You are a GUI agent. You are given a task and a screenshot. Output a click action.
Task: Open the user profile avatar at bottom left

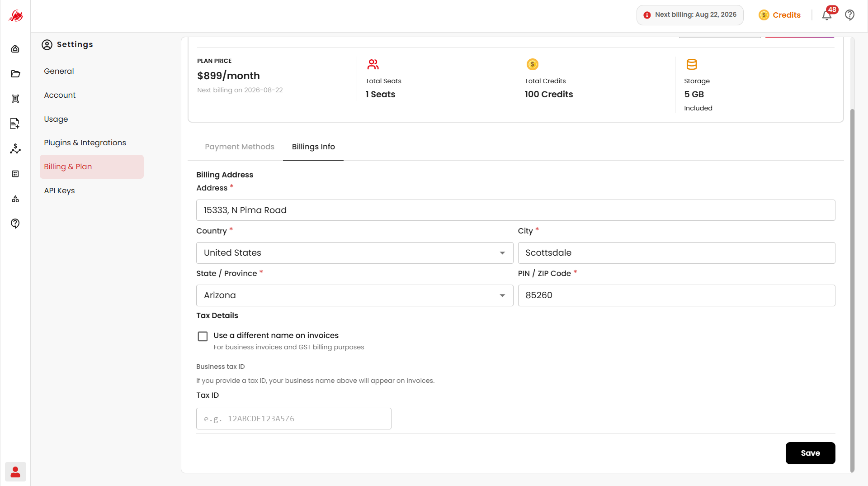click(15, 472)
